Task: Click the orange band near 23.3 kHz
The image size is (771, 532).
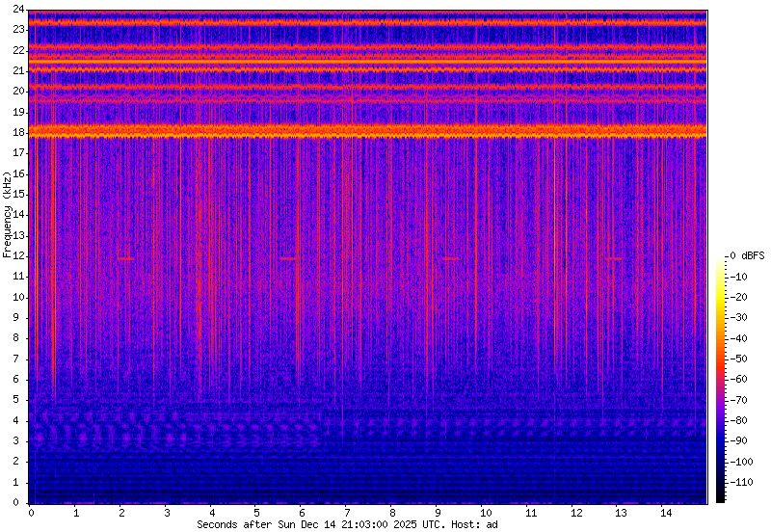Action: [x=366, y=22]
